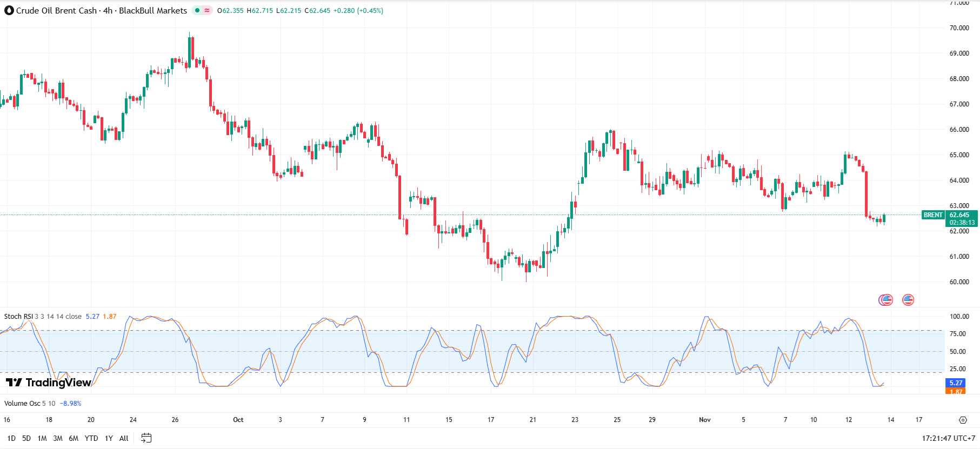Open timezone menu showing UTC+7
Viewport: 980px width, 449px height.
tap(949, 438)
